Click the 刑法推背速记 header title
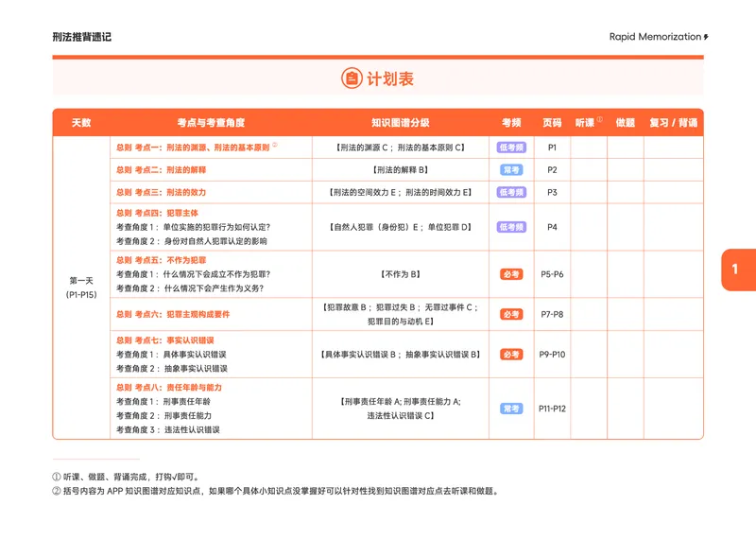This screenshot has width=756, height=540. (x=82, y=37)
